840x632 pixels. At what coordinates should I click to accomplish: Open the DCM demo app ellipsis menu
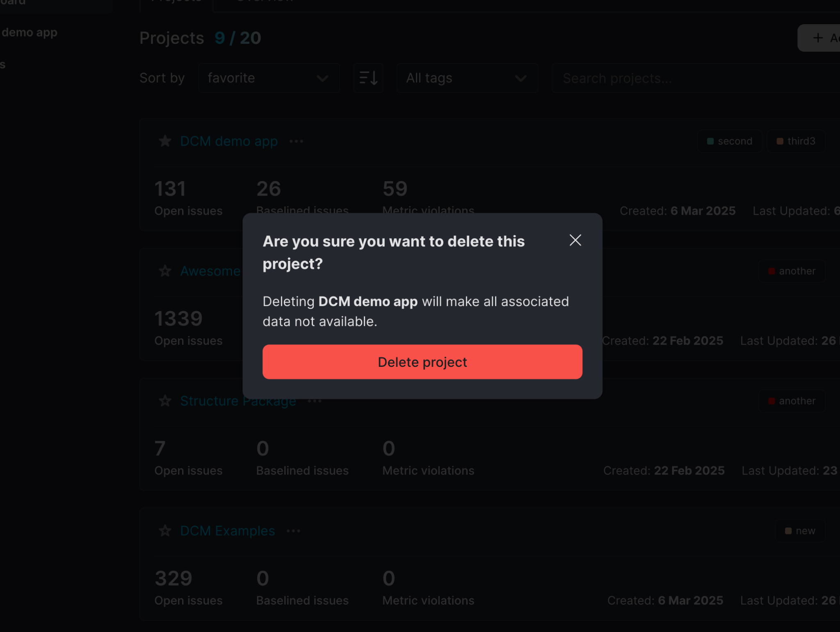coord(296,141)
